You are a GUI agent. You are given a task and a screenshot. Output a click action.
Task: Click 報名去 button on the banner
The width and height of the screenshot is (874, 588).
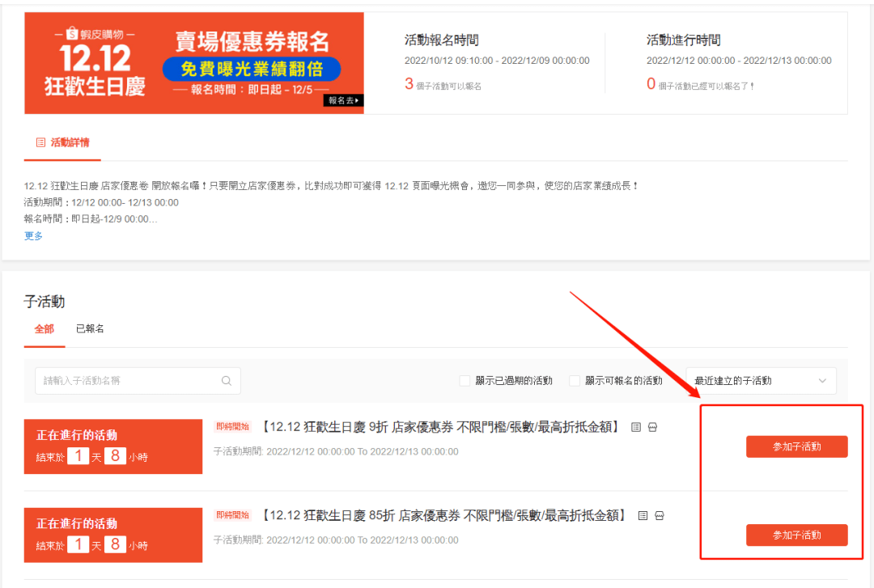point(343,100)
